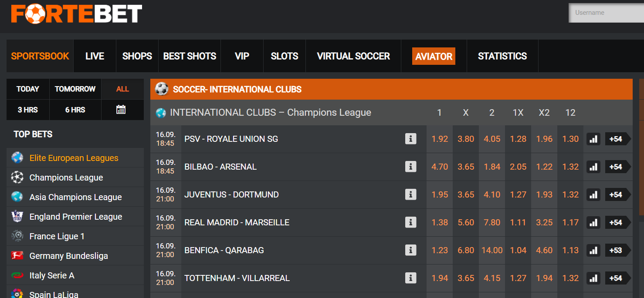Click soccer ball icon in International Clubs header
644x298 pixels.
(x=162, y=89)
